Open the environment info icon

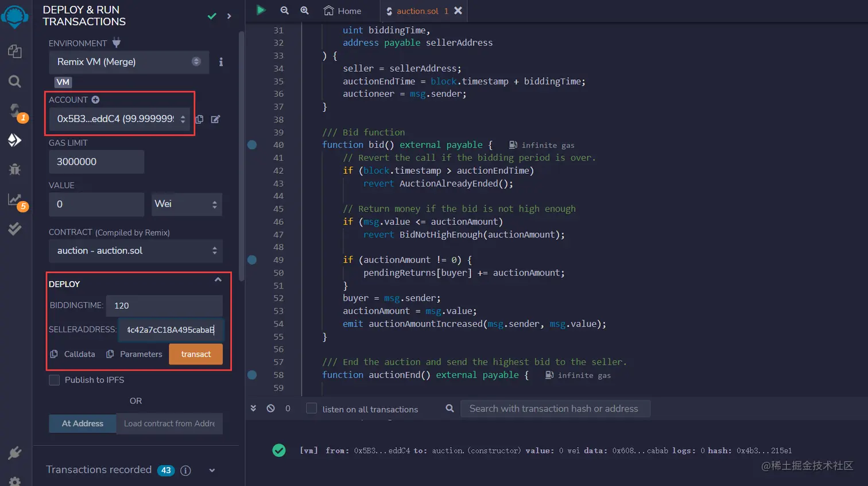pos(221,62)
